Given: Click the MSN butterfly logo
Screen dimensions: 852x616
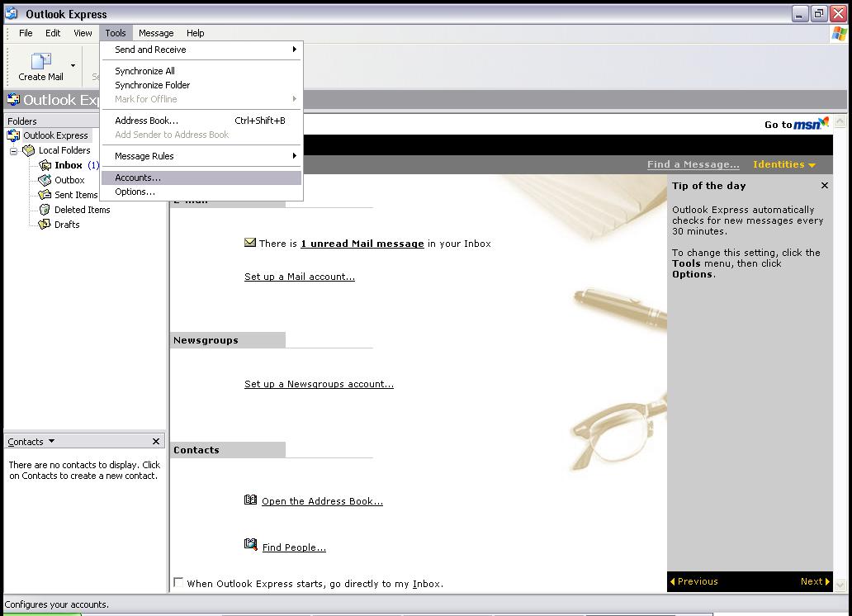Looking at the screenshot, I should 824,121.
